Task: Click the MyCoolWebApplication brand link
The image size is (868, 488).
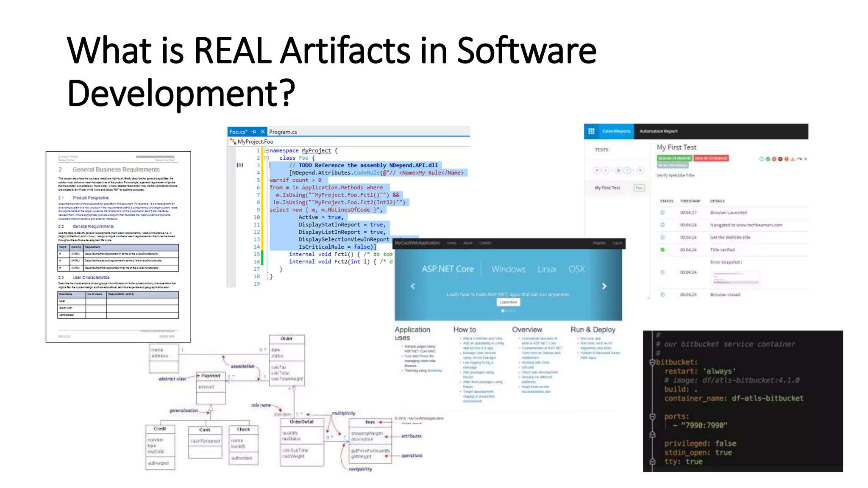Action: (x=417, y=243)
